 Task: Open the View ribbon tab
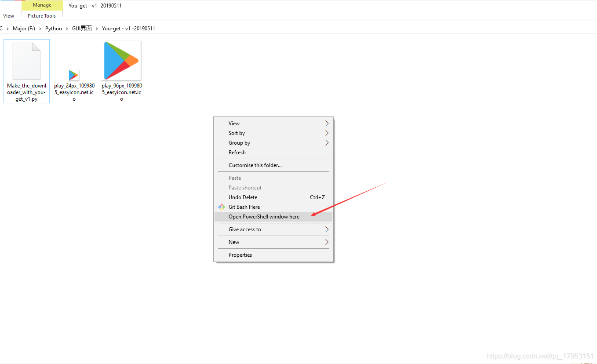[9, 16]
